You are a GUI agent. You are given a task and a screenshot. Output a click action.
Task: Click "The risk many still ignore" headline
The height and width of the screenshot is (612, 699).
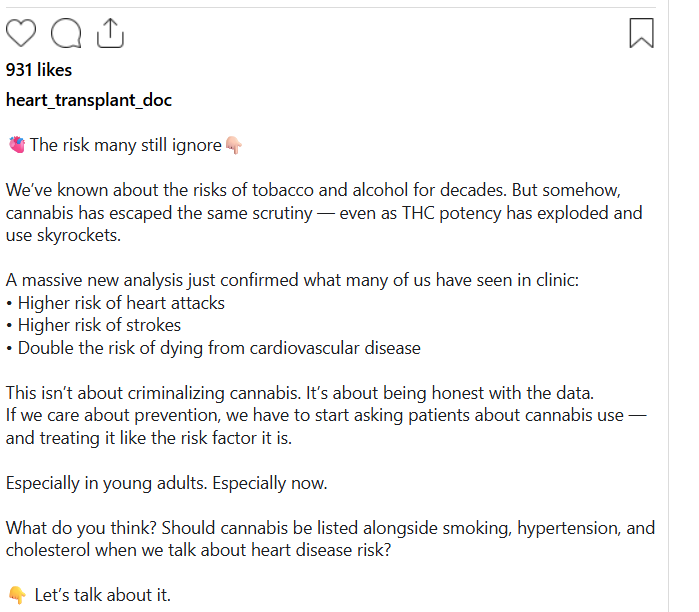coord(125,145)
